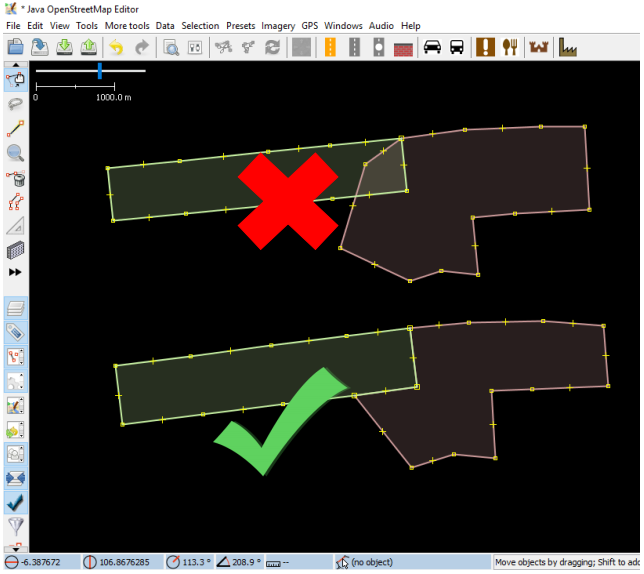Open the food and drink preset icon
The height and width of the screenshot is (574, 644).
510,47
